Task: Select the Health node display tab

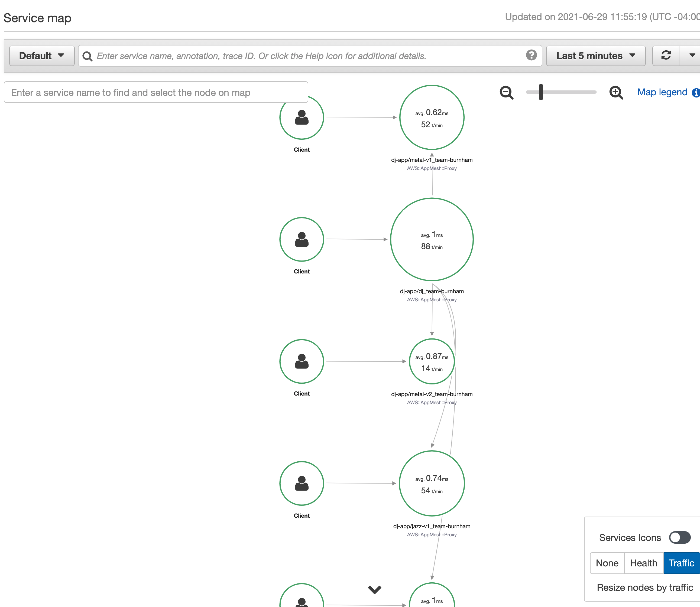Action: [x=643, y=563]
